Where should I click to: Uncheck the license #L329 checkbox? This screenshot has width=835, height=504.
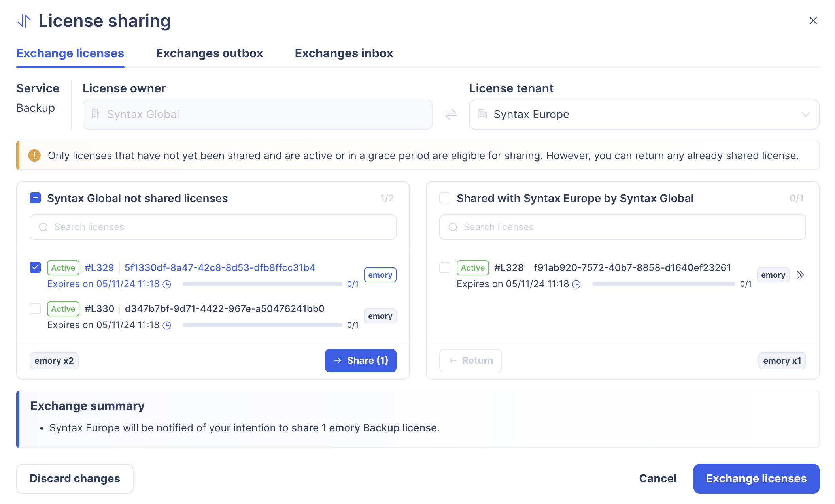click(35, 268)
